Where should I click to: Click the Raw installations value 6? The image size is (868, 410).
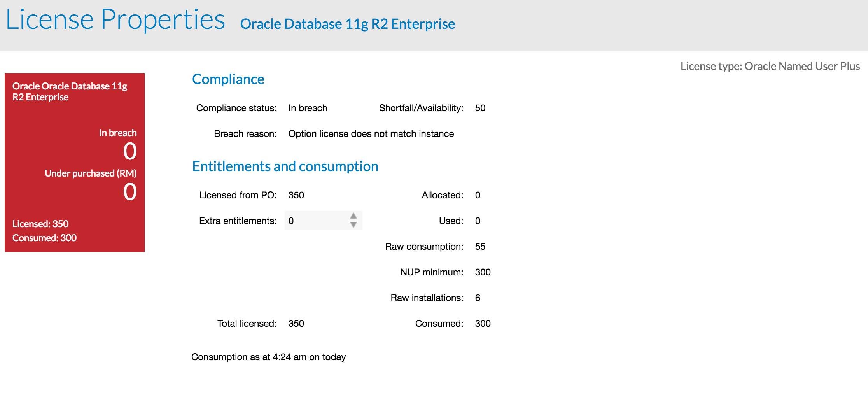(x=478, y=298)
